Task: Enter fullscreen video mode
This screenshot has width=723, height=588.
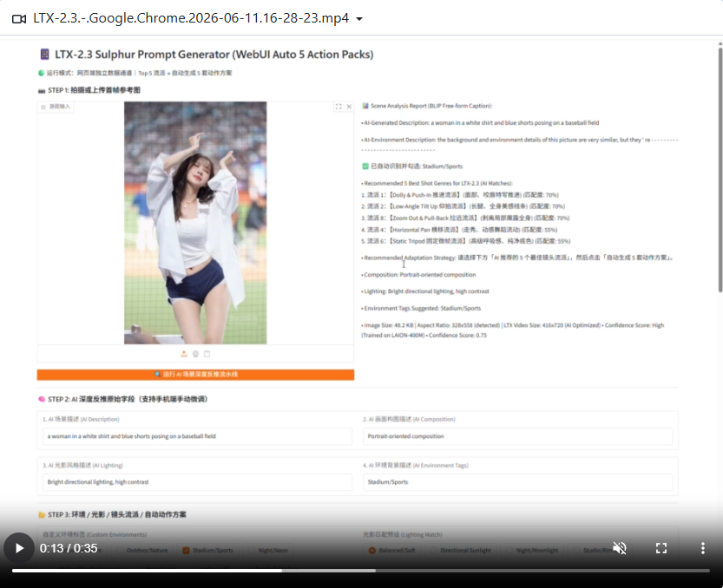Action: point(661,548)
